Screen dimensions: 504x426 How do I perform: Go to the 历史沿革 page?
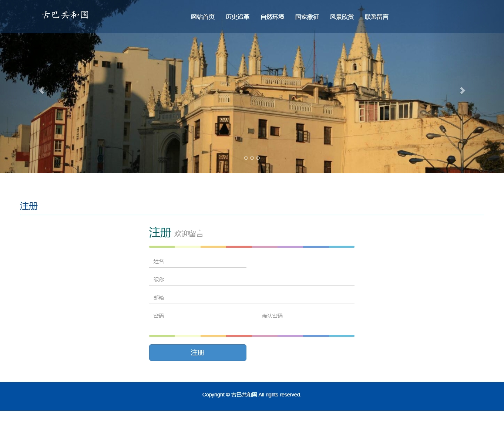click(238, 17)
